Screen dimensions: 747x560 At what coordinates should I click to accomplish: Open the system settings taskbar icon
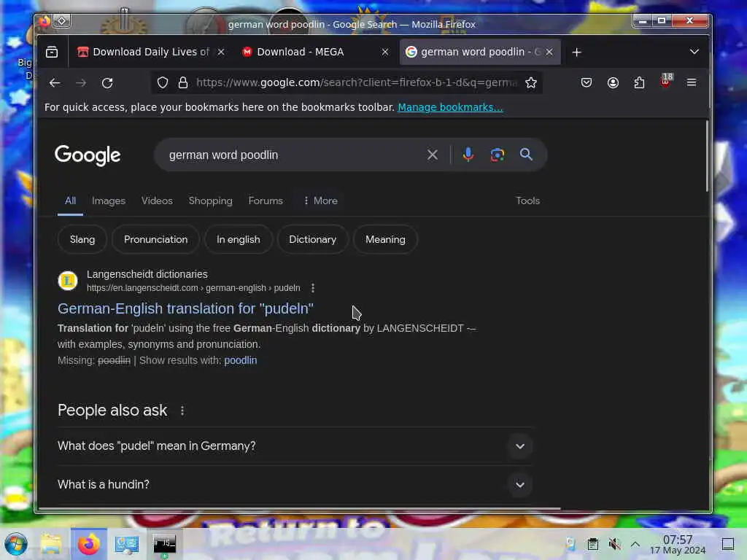pos(127,544)
